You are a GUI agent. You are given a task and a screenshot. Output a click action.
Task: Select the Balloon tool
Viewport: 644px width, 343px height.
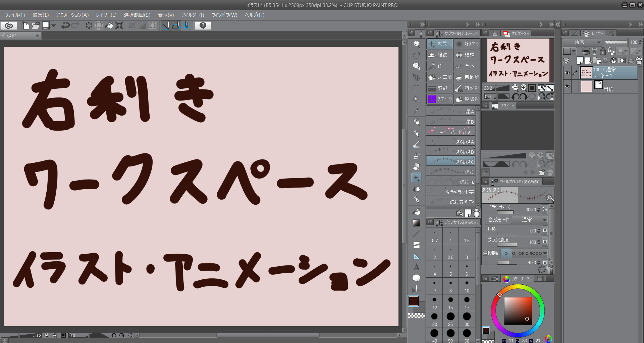pyautogui.click(x=416, y=278)
